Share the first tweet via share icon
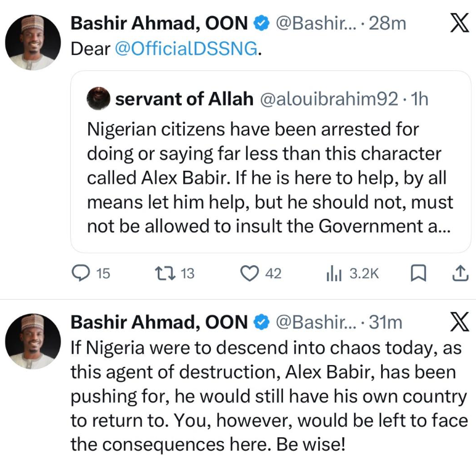Screen dimensions: 476x455 tap(459, 273)
